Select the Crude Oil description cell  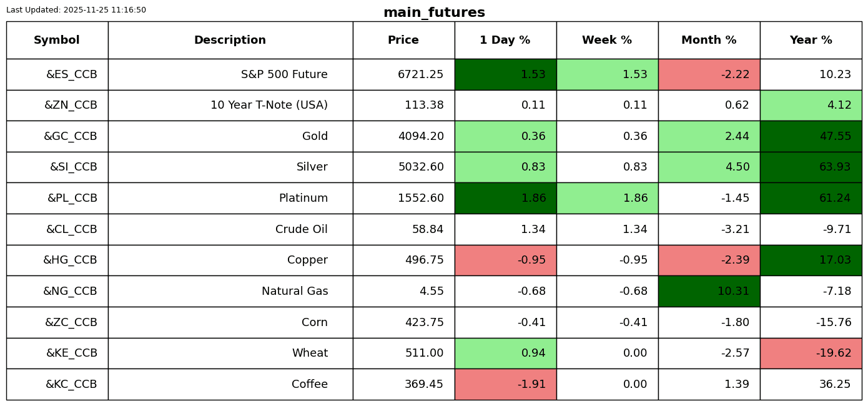click(x=301, y=230)
